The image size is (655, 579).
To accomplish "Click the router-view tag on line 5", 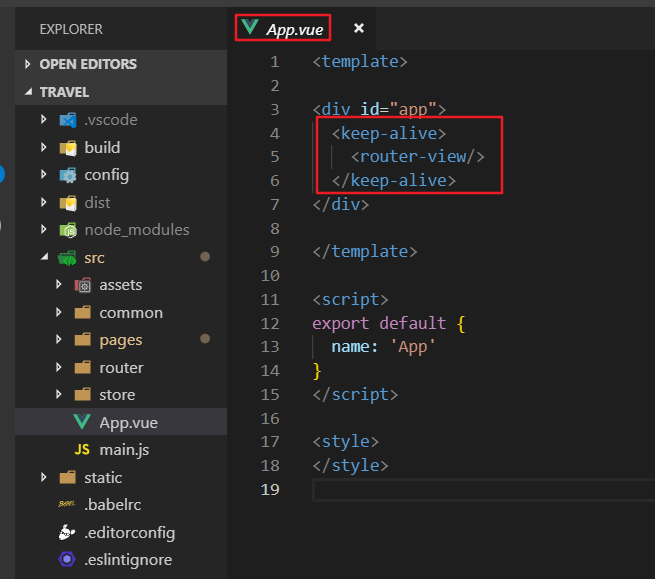I will tap(418, 157).
